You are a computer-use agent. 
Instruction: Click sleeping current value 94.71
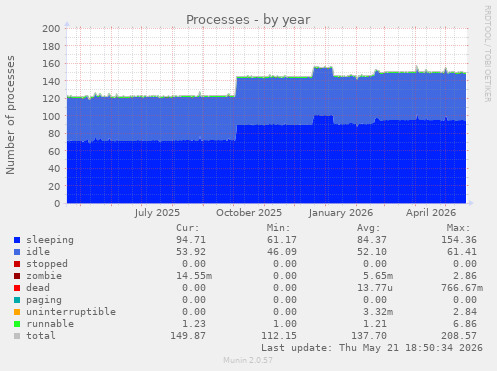[191, 240]
